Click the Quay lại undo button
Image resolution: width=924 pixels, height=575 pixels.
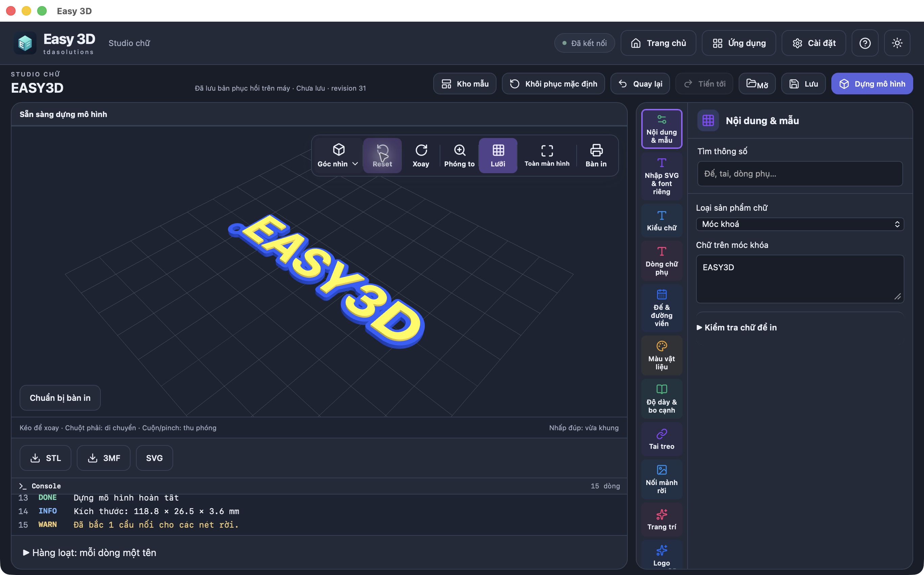point(640,84)
